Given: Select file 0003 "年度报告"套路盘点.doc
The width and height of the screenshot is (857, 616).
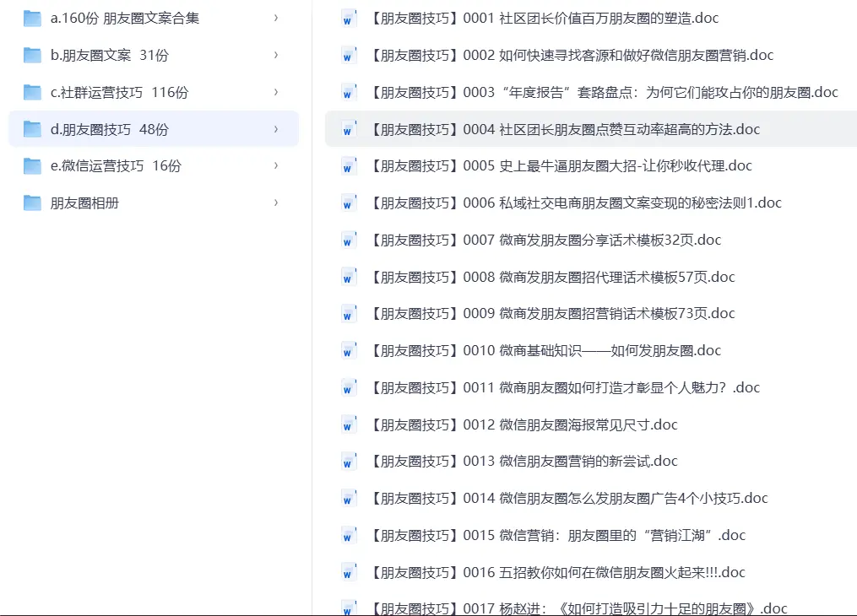Looking at the screenshot, I should click(591, 92).
